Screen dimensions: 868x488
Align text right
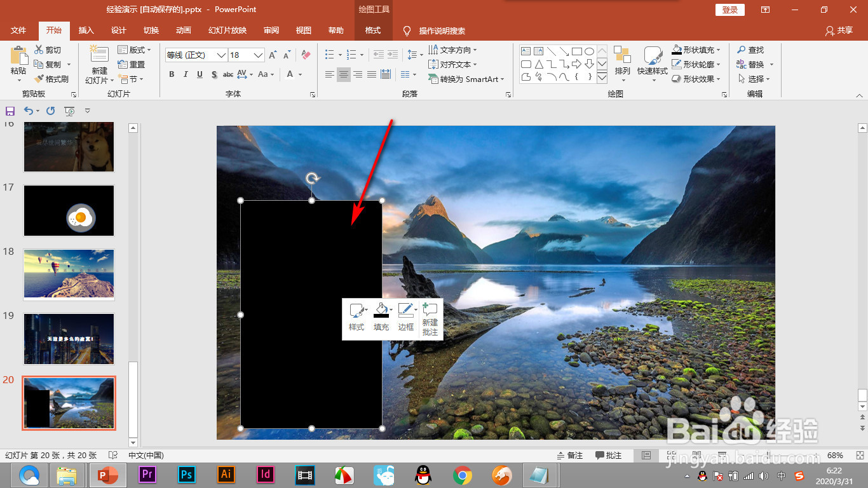tap(358, 74)
